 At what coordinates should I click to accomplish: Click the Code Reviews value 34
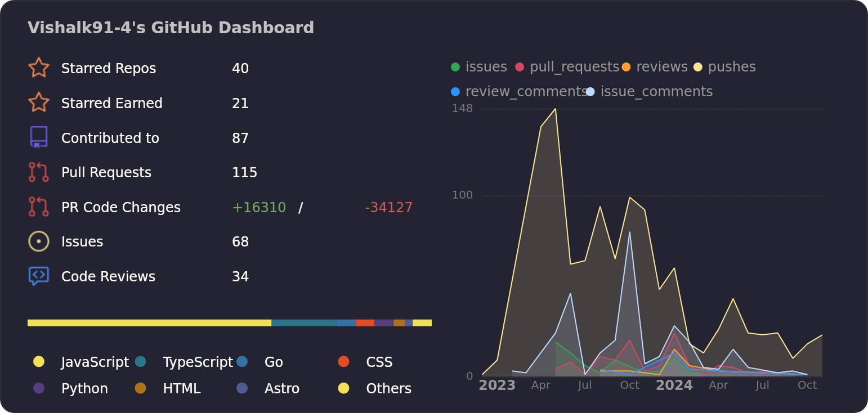(240, 277)
